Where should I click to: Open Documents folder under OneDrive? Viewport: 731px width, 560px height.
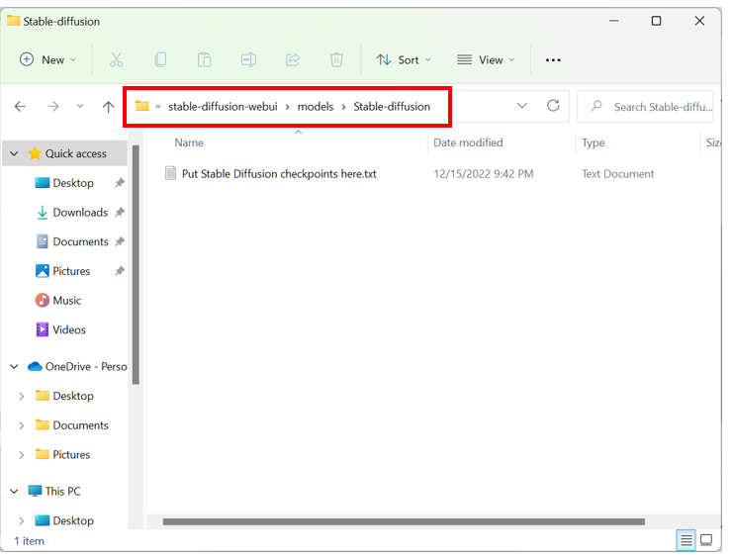pos(80,425)
